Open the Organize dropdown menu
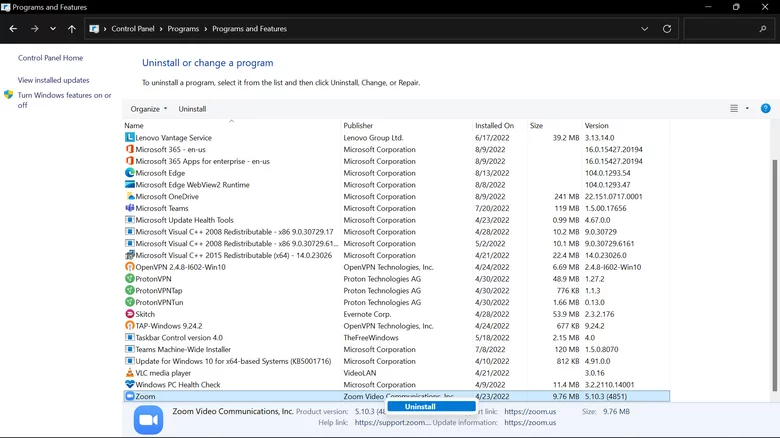The height and width of the screenshot is (438, 780). [x=148, y=109]
